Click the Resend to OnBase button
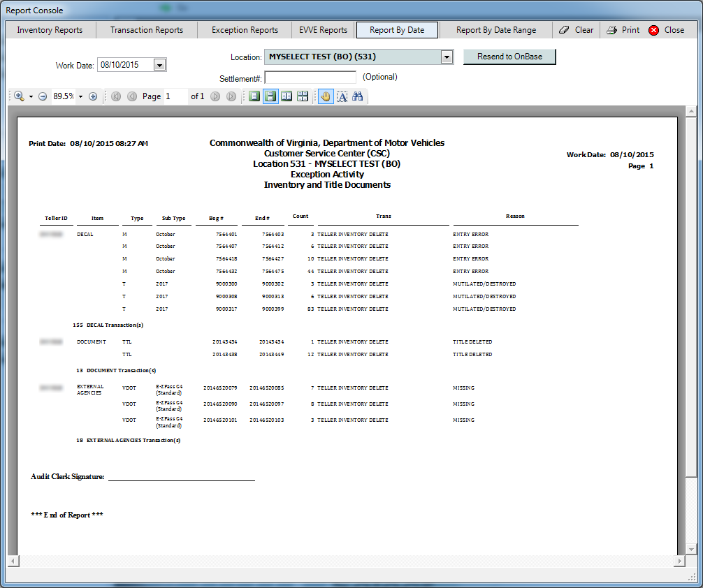The height and width of the screenshot is (588, 703). (509, 57)
